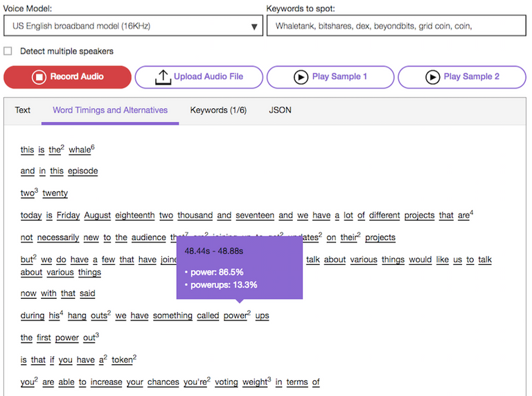Click the word 'terms' in transcript
532x396 pixels.
coord(297,382)
